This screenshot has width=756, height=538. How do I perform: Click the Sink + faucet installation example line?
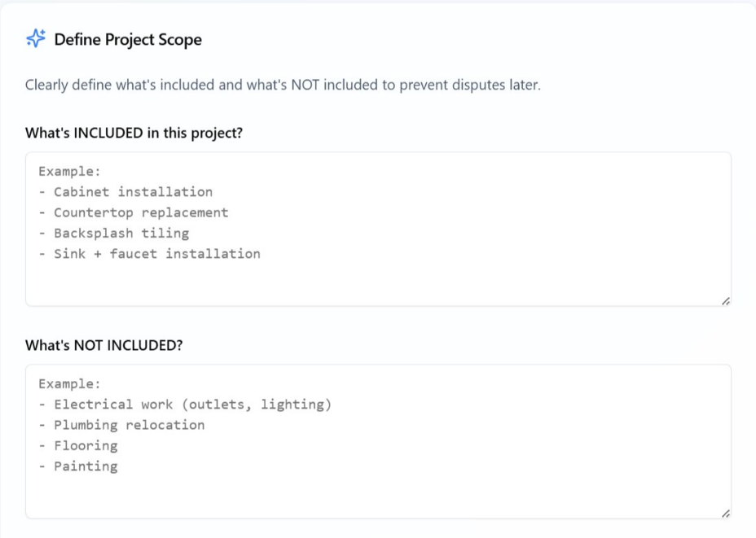[147, 253]
